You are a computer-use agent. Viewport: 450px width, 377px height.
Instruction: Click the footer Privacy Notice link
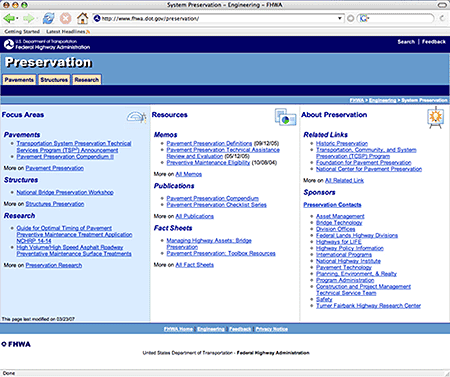[272, 329]
